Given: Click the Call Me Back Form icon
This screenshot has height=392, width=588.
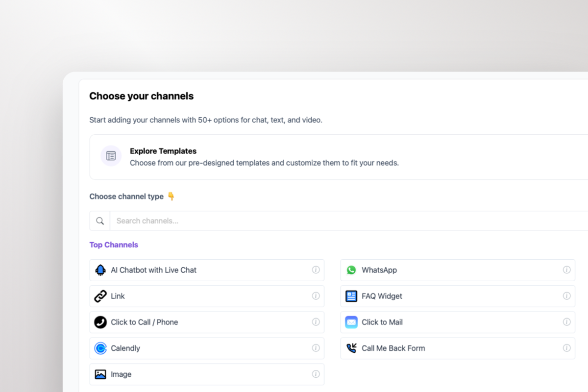Looking at the screenshot, I should (351, 348).
